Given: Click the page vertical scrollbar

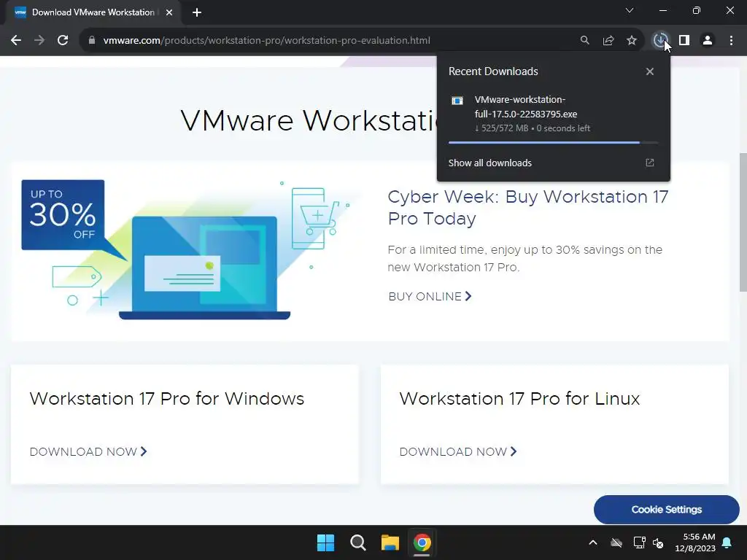Looking at the screenshot, I should [743, 222].
